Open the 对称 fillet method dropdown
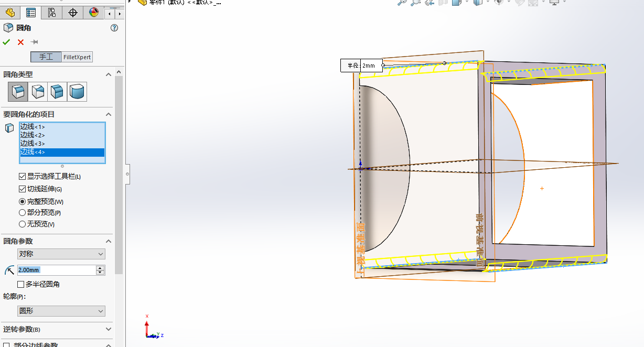 tap(61, 254)
